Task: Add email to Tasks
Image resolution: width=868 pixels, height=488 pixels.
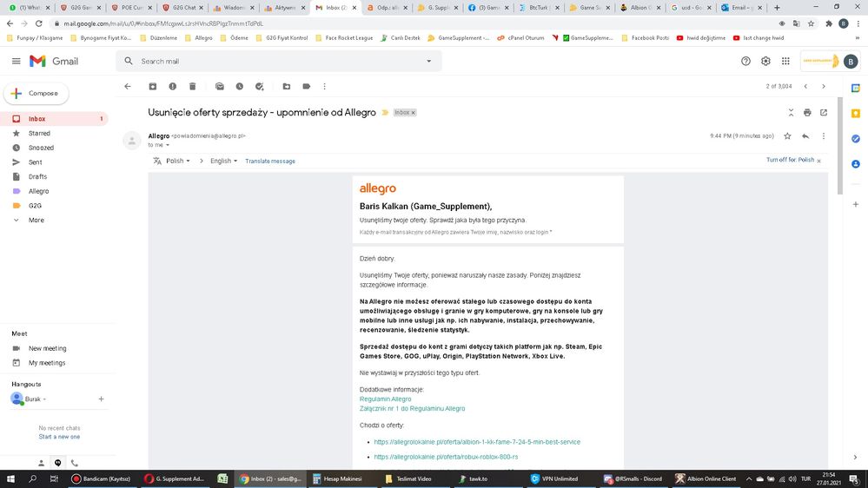Action: point(260,86)
